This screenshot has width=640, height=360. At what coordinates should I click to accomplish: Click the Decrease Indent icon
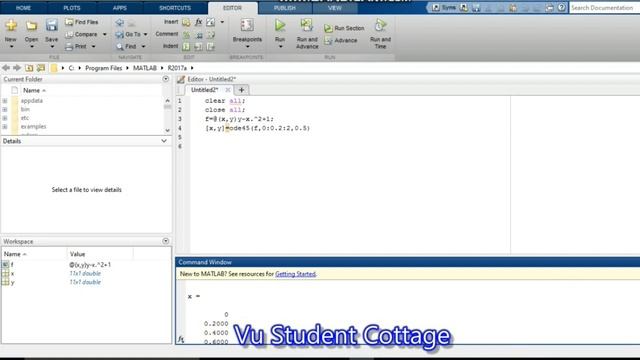point(211,47)
